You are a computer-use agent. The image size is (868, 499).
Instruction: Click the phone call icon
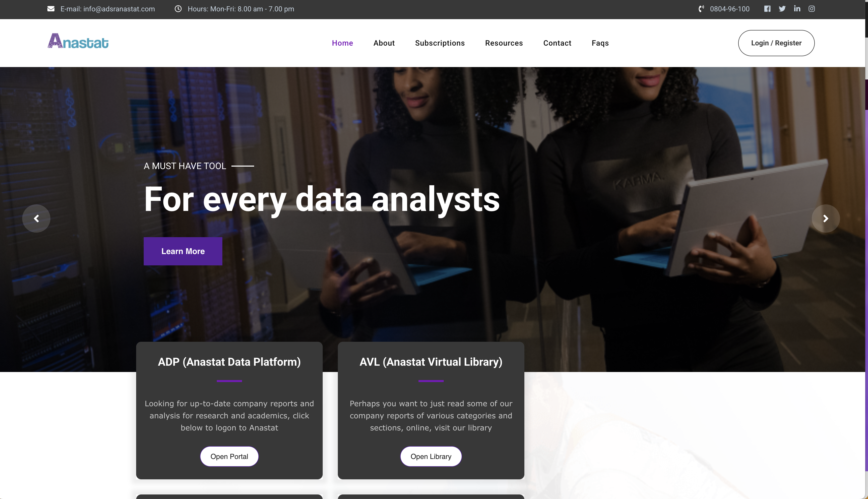tap(701, 9)
